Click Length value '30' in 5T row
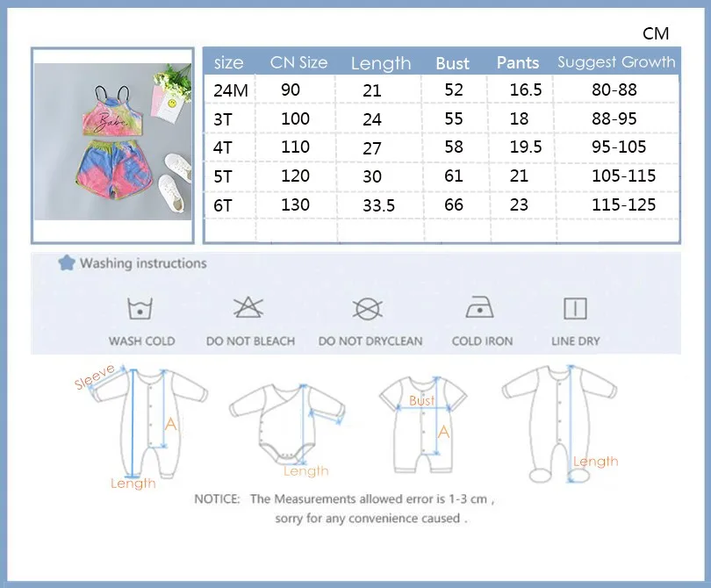Image resolution: width=711 pixels, height=588 pixels. click(x=372, y=176)
